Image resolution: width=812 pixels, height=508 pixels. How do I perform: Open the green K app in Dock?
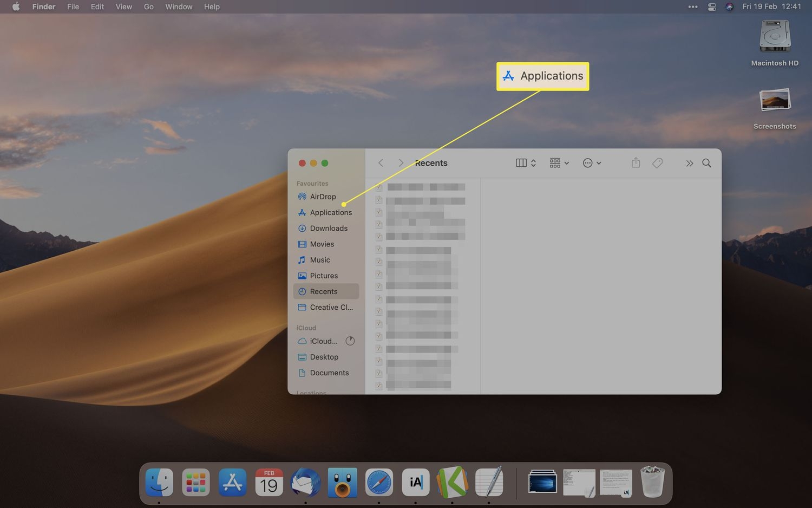tap(453, 482)
